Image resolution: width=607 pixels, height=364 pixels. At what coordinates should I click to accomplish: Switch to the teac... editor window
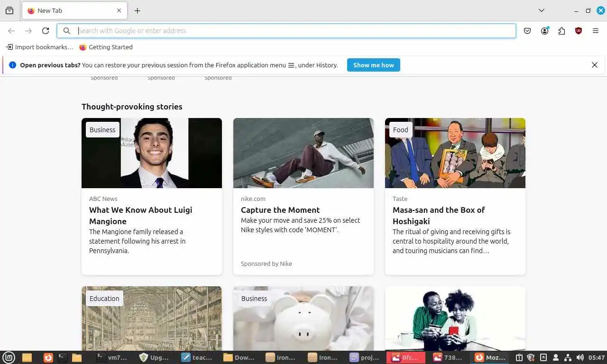click(197, 357)
